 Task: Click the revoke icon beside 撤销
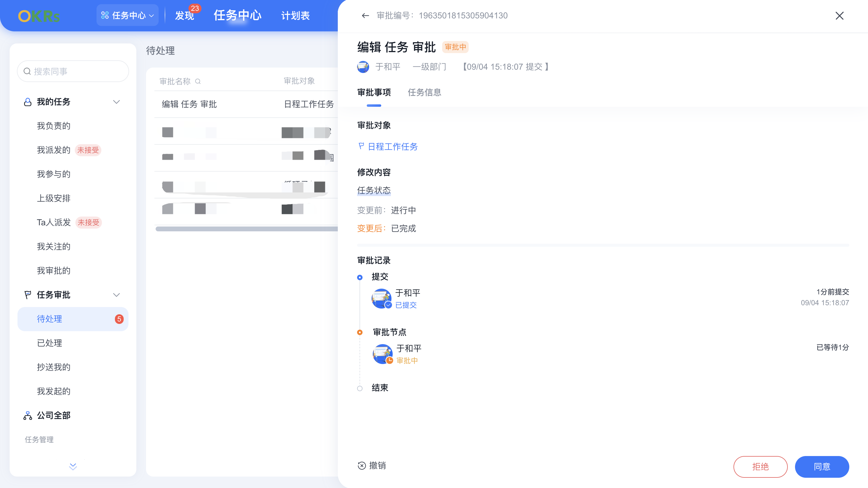pyautogui.click(x=361, y=465)
